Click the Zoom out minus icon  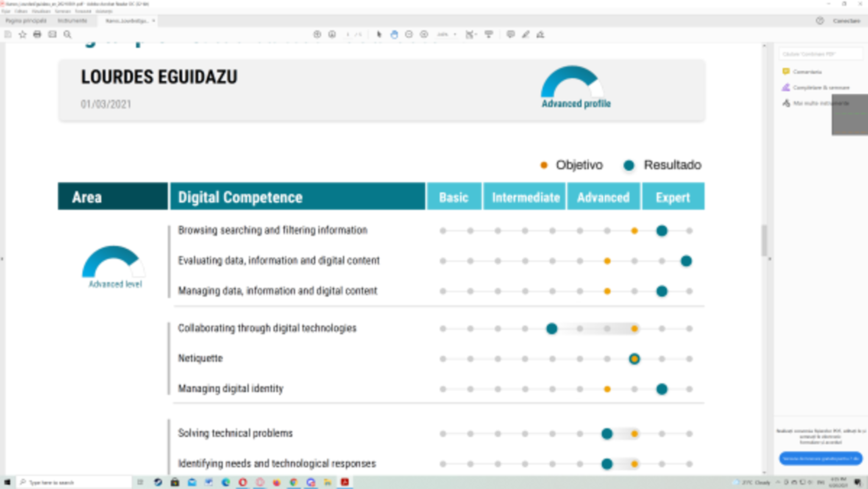tap(409, 34)
